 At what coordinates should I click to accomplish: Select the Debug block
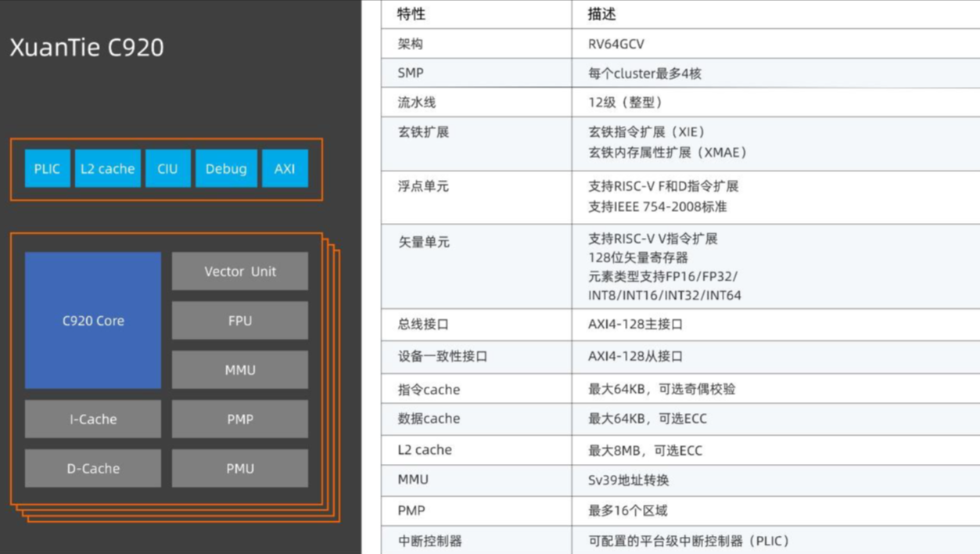tap(226, 168)
